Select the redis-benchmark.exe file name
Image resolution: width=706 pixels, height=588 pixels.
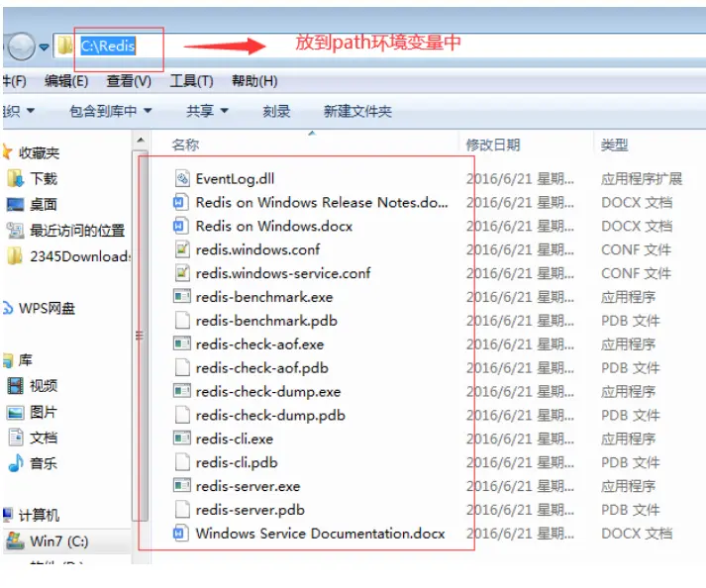click(x=263, y=297)
